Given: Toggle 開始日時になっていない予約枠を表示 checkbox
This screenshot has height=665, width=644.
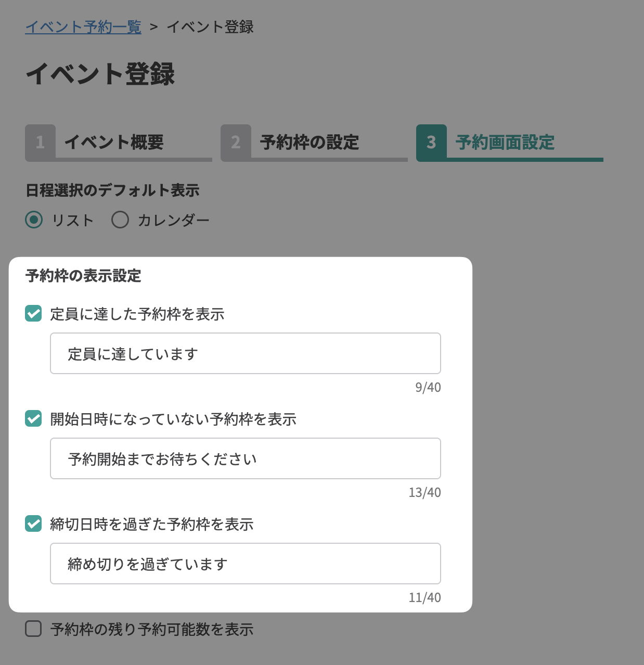Looking at the screenshot, I should tap(33, 419).
